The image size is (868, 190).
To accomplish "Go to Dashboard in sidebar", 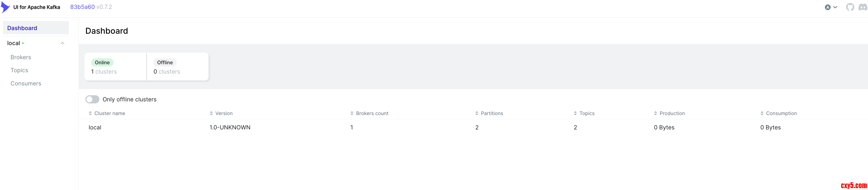I will [22, 28].
